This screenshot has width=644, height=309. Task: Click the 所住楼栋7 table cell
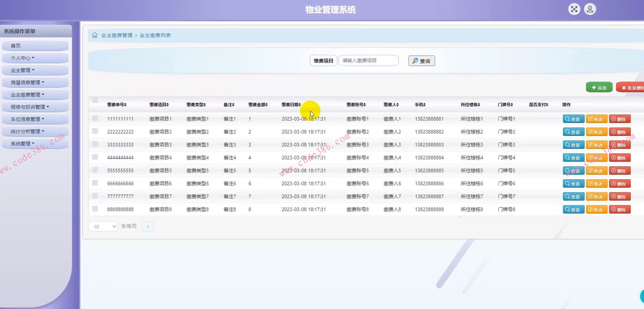[472, 197]
